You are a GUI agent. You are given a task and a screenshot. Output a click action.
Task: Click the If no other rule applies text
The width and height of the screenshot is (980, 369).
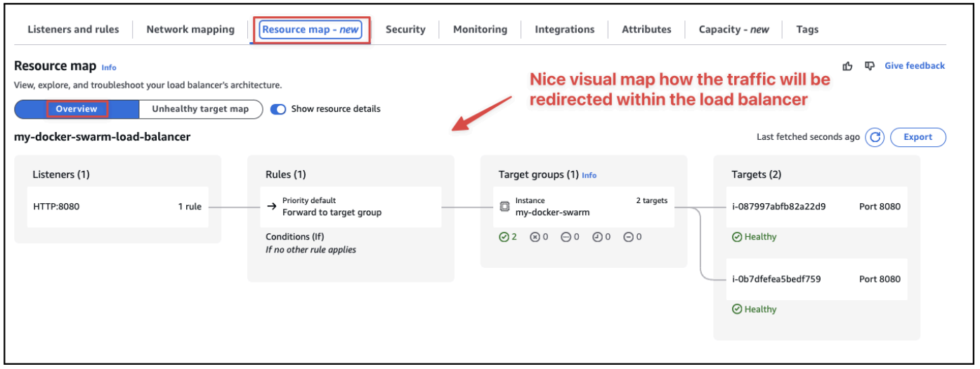(x=311, y=250)
